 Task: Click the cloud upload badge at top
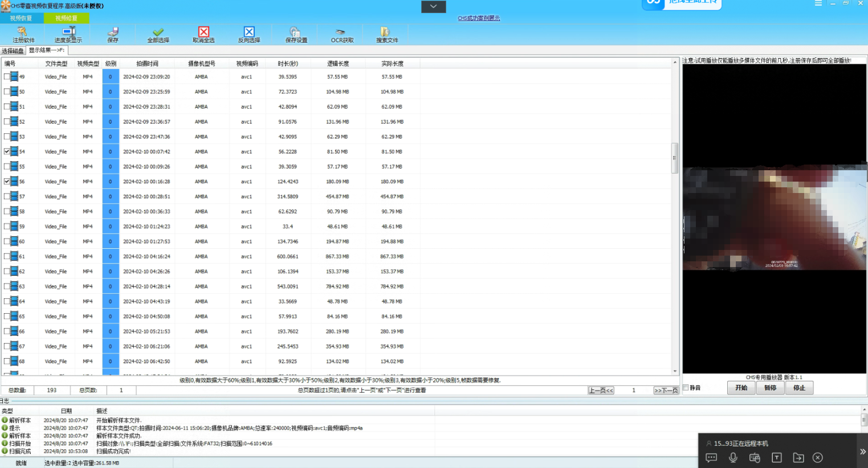tap(682, 4)
